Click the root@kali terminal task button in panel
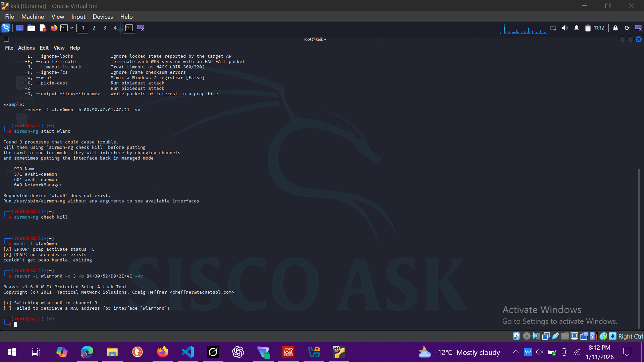 click(129, 28)
